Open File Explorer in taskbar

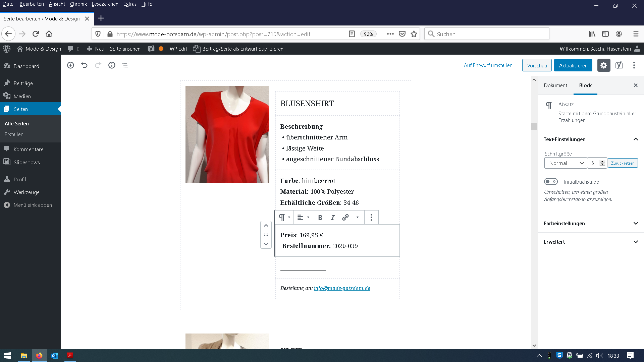pyautogui.click(x=23, y=356)
